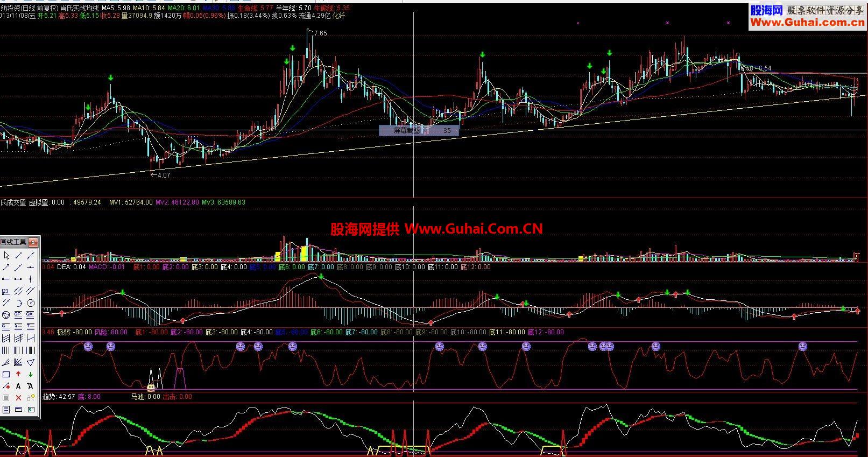Choose the Gann fan lines tool
Viewport: 868px width, 457px height.
coord(18,362)
